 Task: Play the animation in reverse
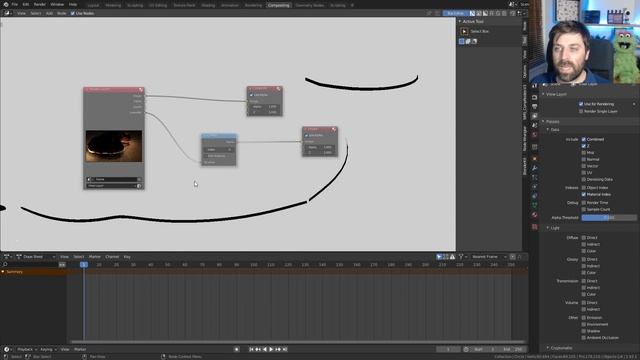(x=264, y=349)
